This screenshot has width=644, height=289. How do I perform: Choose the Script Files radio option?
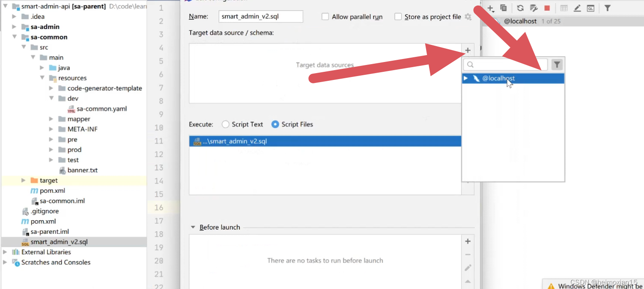point(275,124)
